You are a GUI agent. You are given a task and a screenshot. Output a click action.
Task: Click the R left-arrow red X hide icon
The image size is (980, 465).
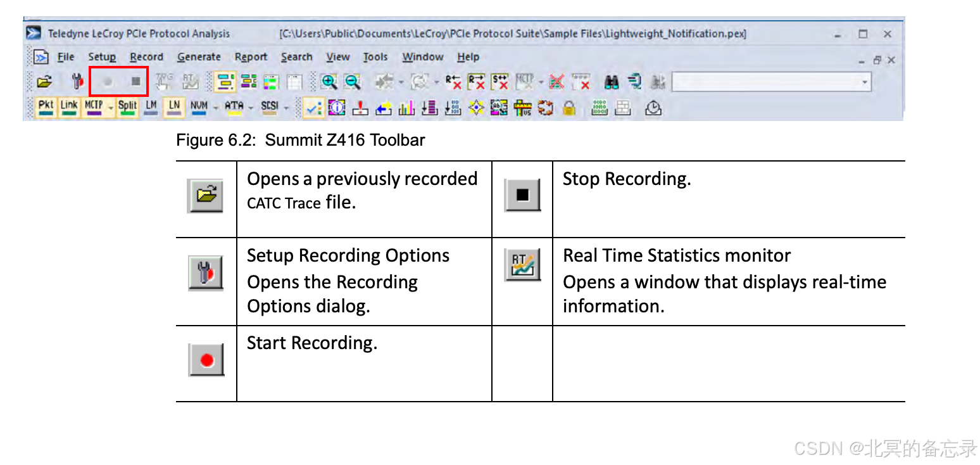pos(453,82)
